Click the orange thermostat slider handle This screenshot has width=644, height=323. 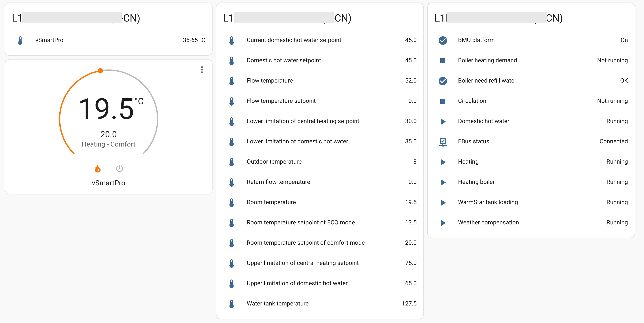tap(101, 71)
